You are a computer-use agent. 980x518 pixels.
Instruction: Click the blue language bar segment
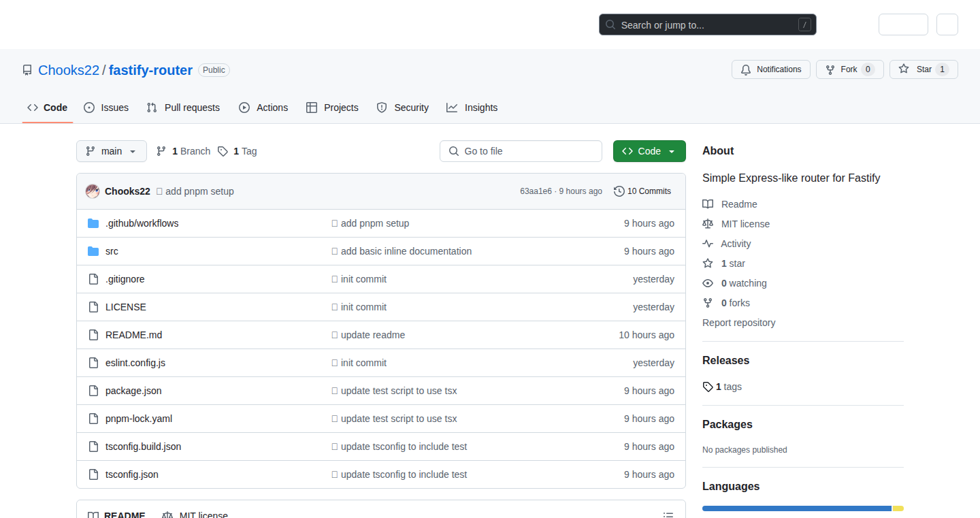(797, 508)
